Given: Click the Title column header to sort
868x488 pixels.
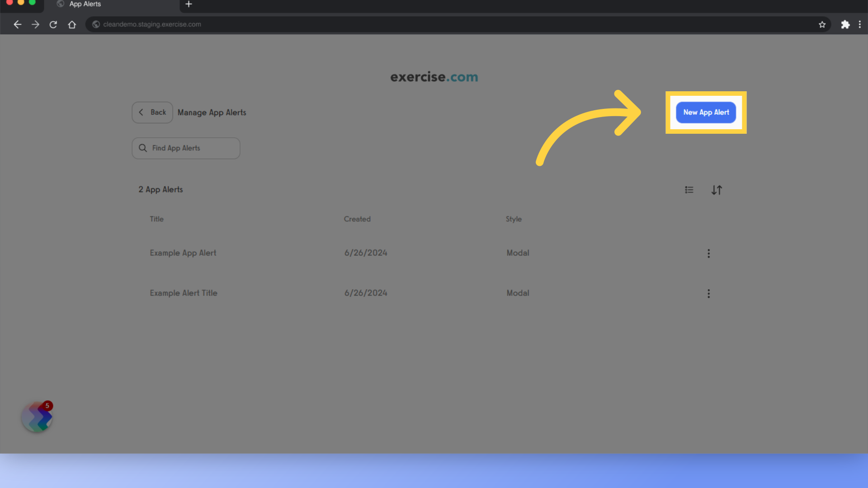Looking at the screenshot, I should coord(156,219).
